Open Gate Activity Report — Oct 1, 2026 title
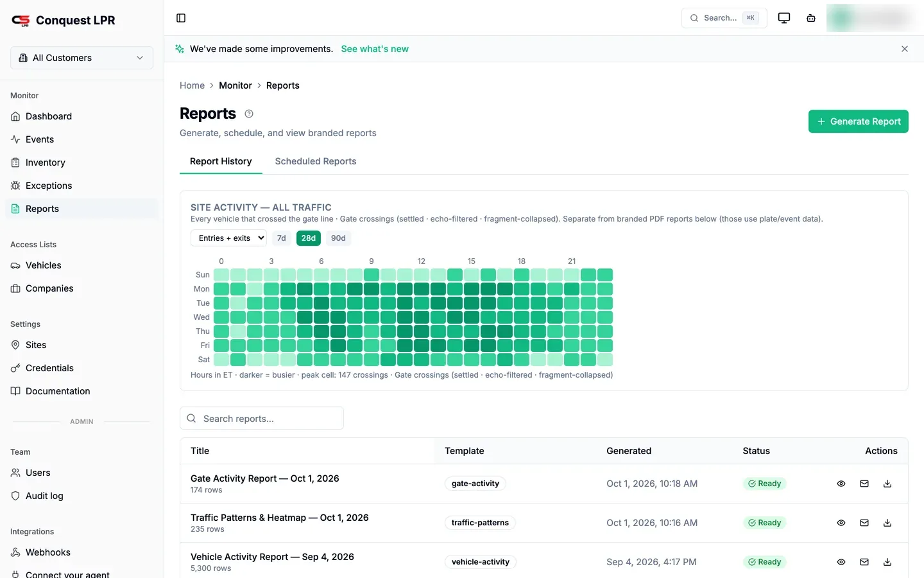Image resolution: width=924 pixels, height=578 pixels. [265, 478]
